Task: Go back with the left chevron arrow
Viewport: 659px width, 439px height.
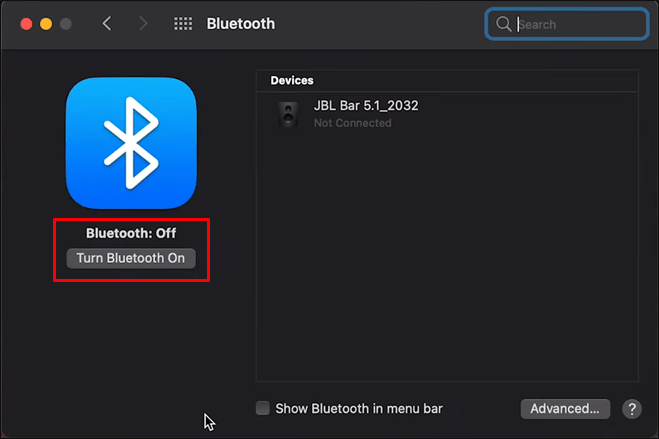Action: tap(107, 24)
